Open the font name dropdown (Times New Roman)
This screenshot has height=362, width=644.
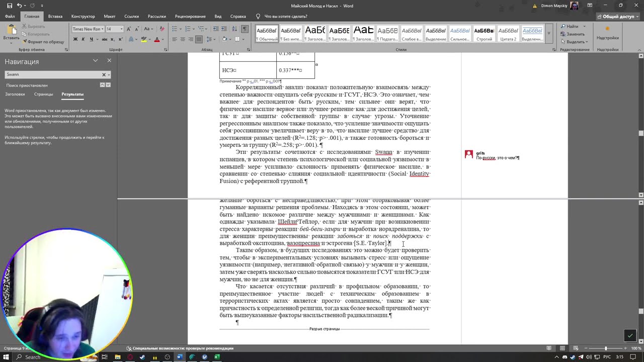point(102,29)
